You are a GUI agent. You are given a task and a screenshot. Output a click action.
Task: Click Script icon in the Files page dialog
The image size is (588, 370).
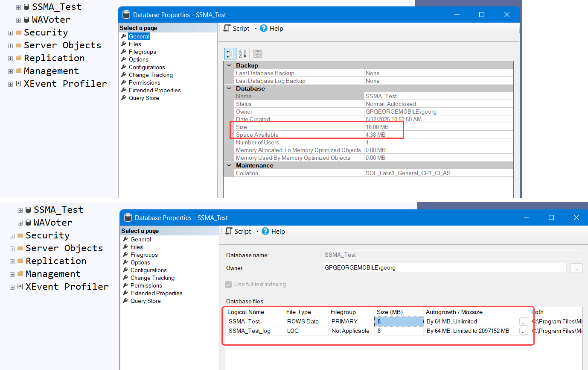click(x=229, y=231)
